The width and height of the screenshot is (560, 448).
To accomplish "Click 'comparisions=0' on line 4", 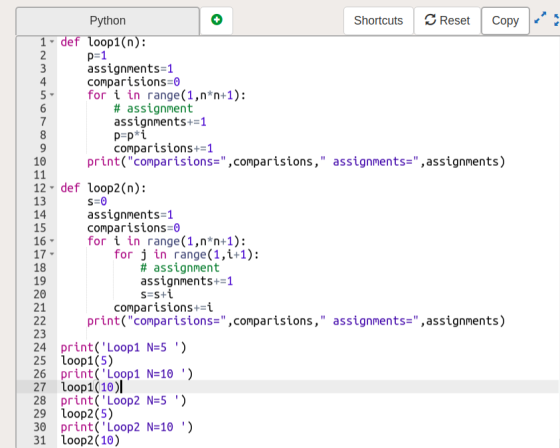I will coord(134,82).
